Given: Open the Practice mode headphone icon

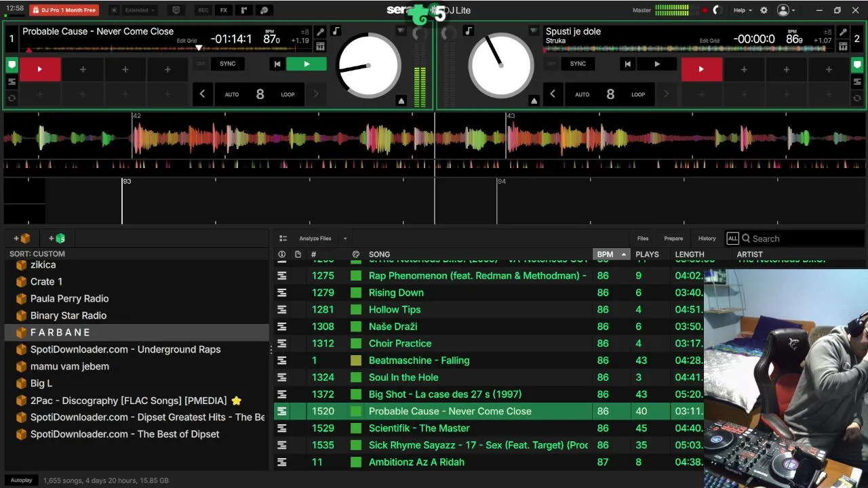Looking at the screenshot, I should tap(264, 10).
